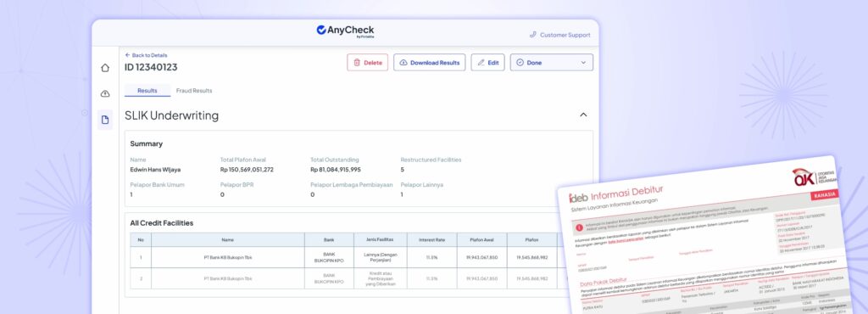868x314 pixels.
Task: Click the Pelapor Lainnya label
Action: point(422,184)
